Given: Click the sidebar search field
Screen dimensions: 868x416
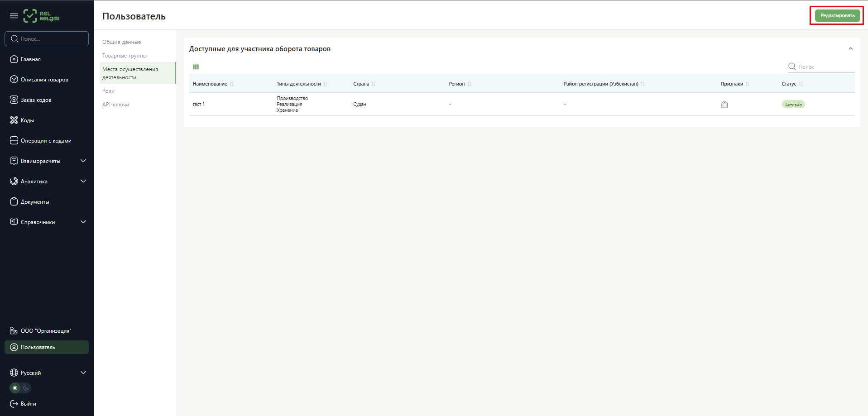Looking at the screenshot, I should pyautogui.click(x=47, y=38).
